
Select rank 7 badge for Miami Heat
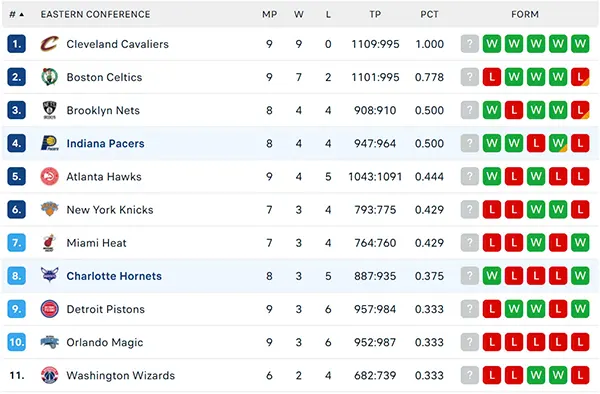pyautogui.click(x=16, y=243)
